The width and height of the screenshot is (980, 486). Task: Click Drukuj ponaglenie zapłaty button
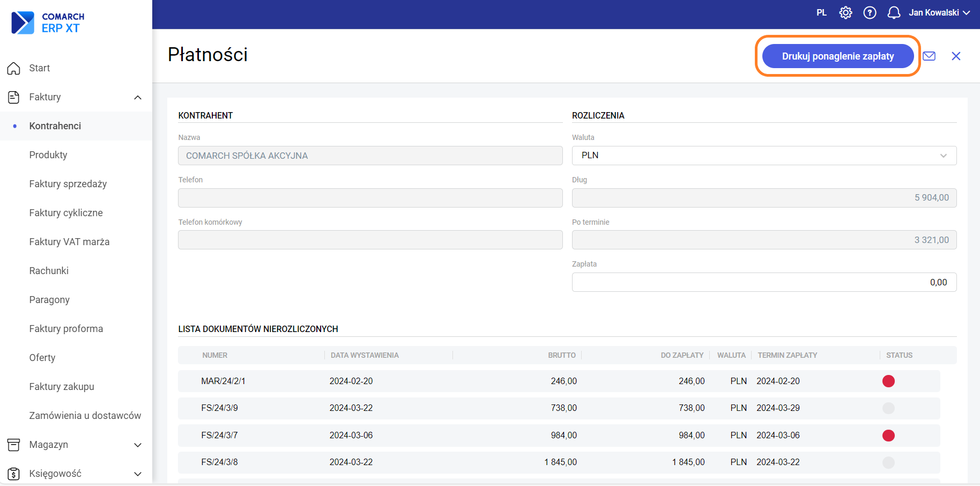(837, 56)
